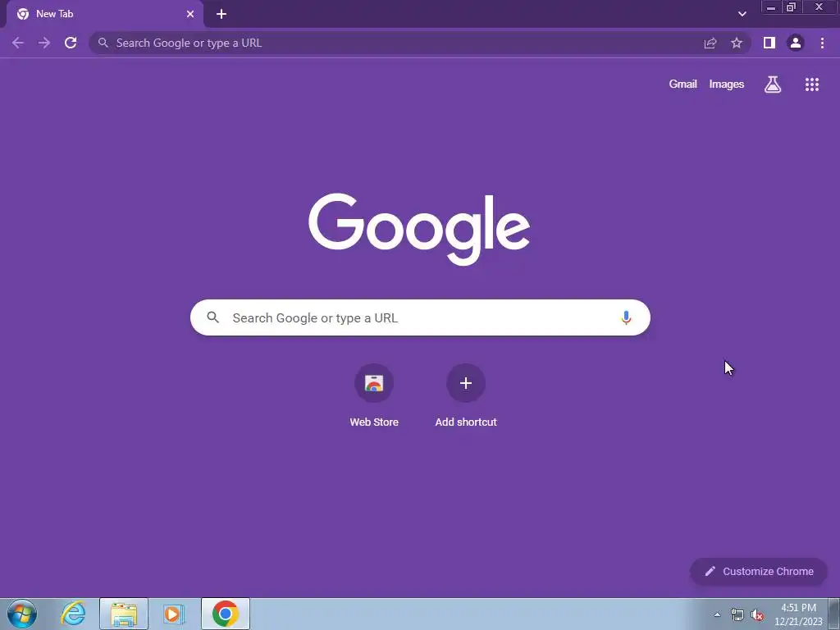Click Customize Chrome button
The width and height of the screenshot is (840, 630).
(x=759, y=572)
